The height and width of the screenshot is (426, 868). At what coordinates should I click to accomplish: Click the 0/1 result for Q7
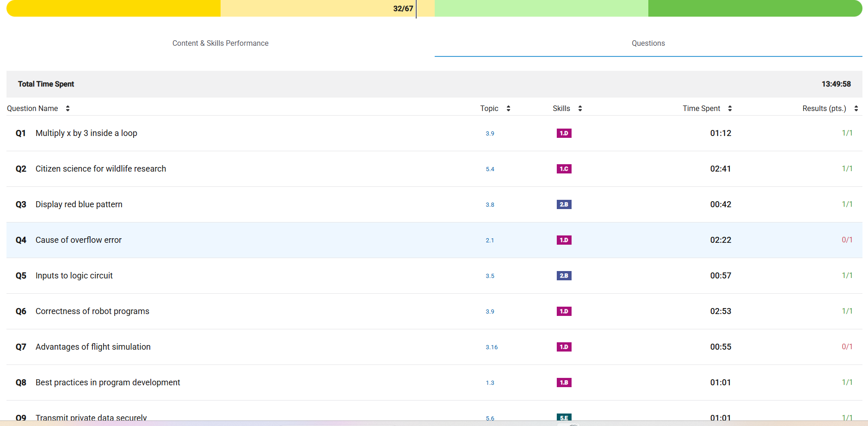tap(847, 347)
